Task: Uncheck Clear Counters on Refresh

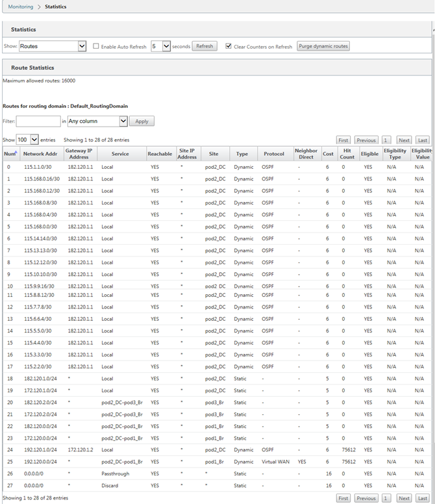Action: pyautogui.click(x=229, y=46)
